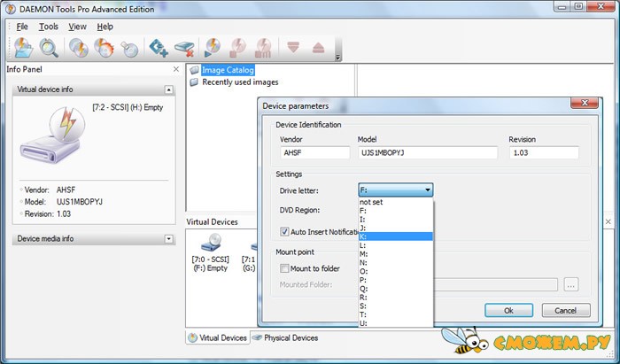Click the magnifying glass search images icon
The image size is (620, 364).
tap(49, 48)
